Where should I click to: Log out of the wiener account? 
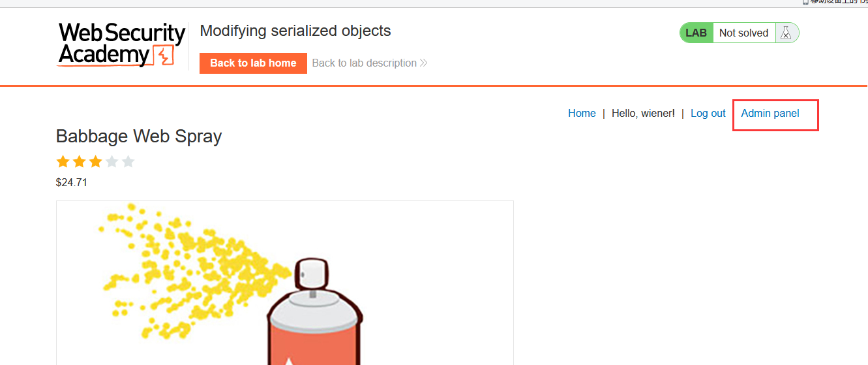[x=708, y=114]
